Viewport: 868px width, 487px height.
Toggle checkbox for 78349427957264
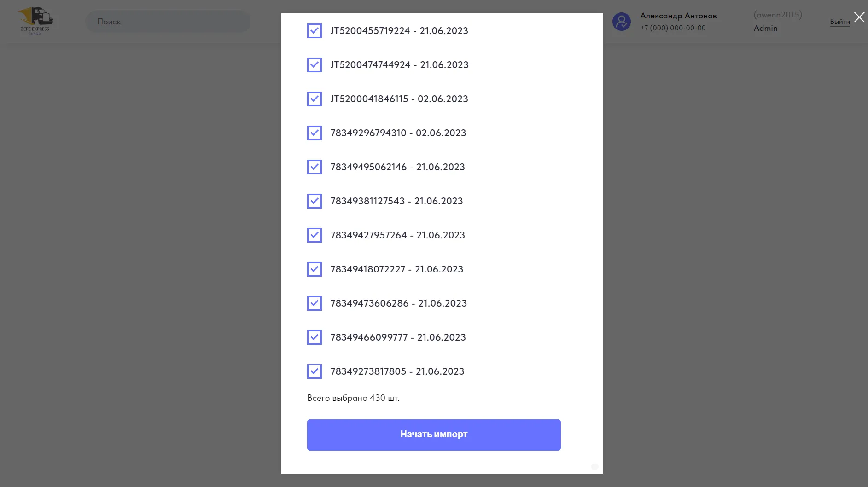315,235
